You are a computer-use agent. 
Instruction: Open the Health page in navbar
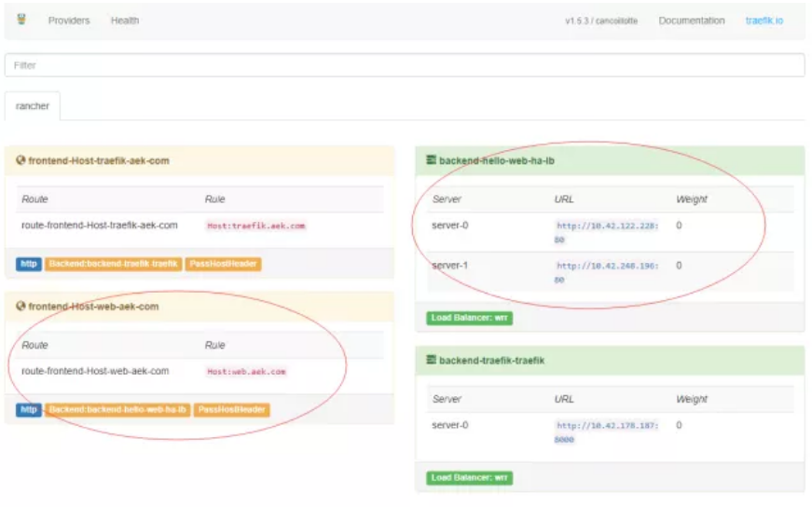coord(125,21)
